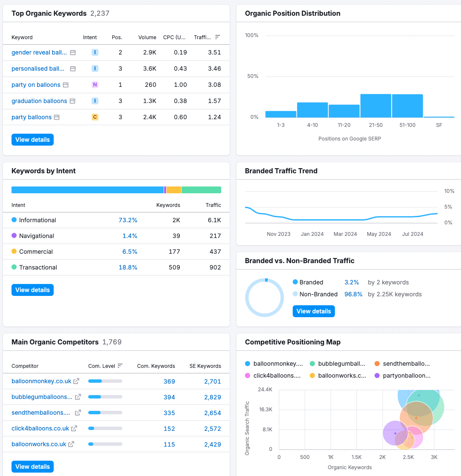Screen dimensions: 461x476
Task: Click the green Transactional segment of intent bar
Action: click(201, 190)
